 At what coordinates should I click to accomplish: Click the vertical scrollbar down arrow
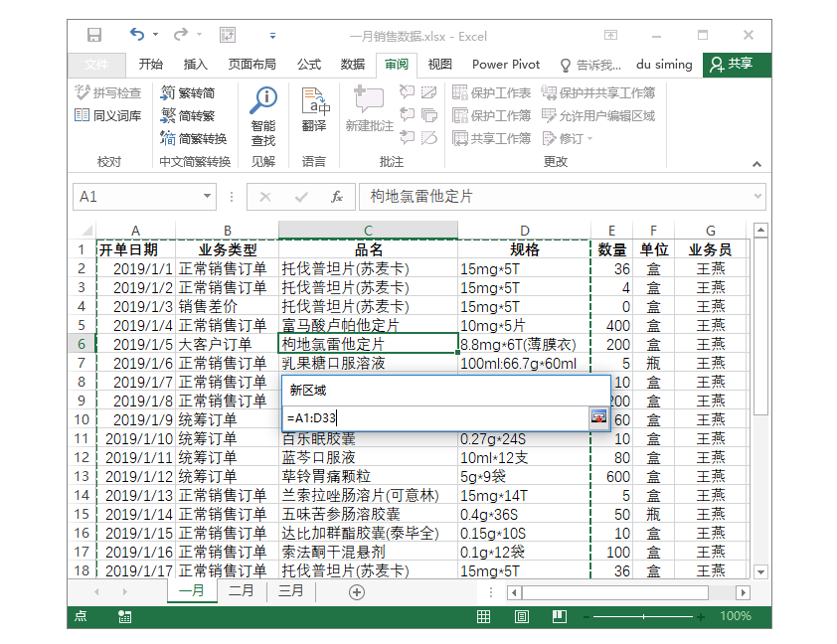point(761,572)
